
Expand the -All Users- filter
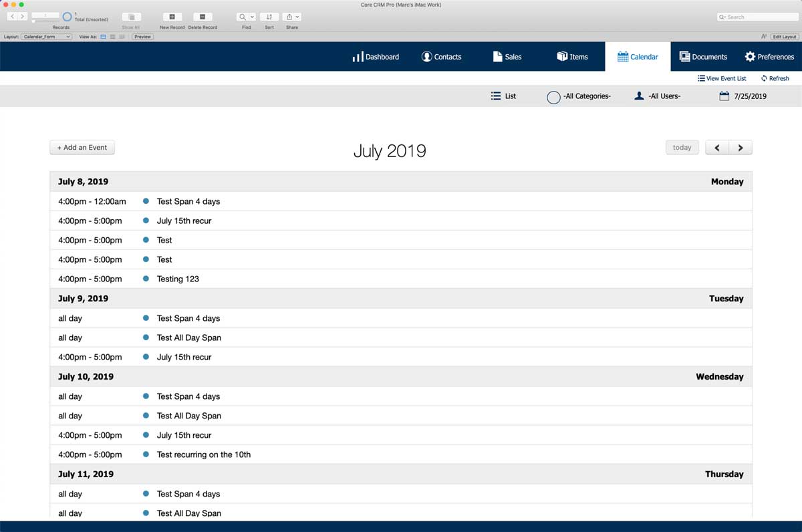pos(657,96)
